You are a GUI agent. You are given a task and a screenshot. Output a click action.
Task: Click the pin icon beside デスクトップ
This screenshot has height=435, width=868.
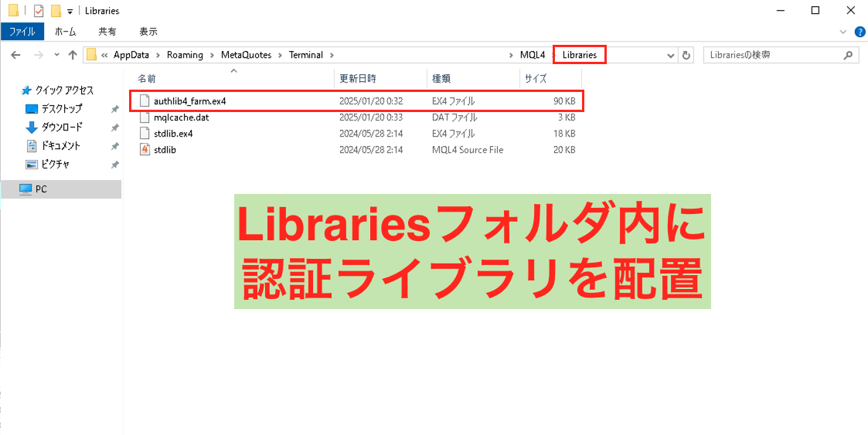coord(114,109)
